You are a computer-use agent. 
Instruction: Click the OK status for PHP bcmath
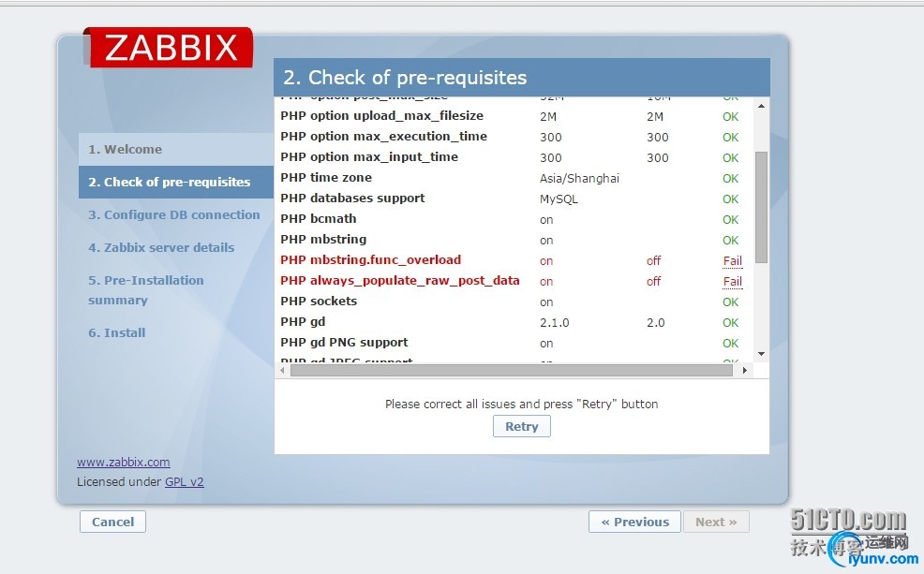click(731, 220)
